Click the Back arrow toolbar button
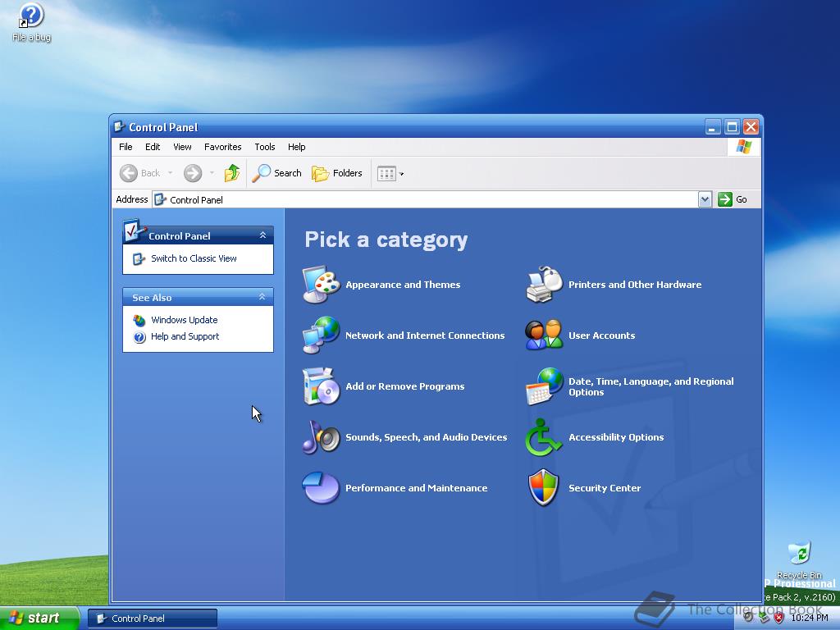The width and height of the screenshot is (840, 630). [139, 173]
